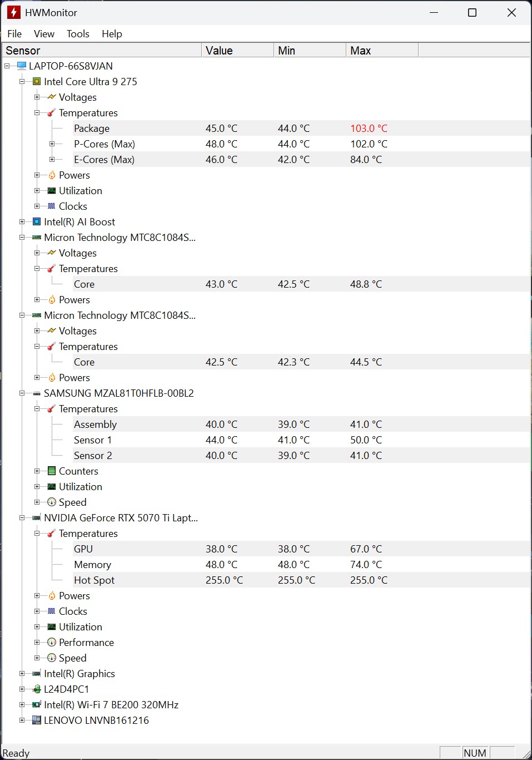
Task: Click the L24D4PC1 battery icon
Action: (x=37, y=689)
